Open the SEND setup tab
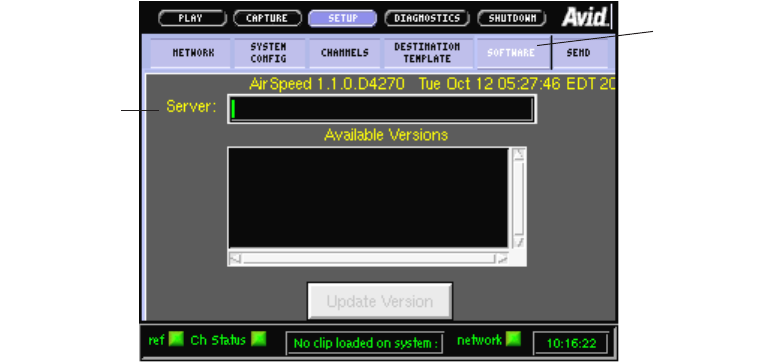 pyautogui.click(x=579, y=53)
